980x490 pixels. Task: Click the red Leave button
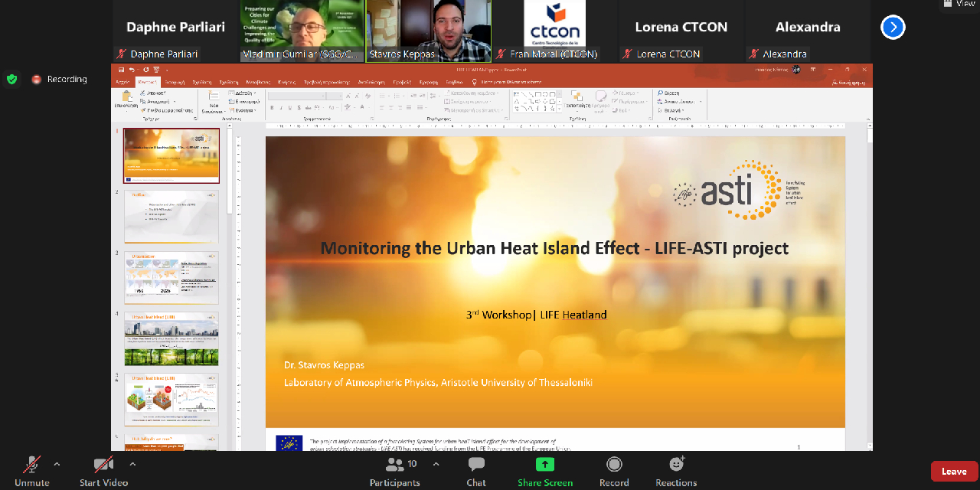click(x=953, y=471)
